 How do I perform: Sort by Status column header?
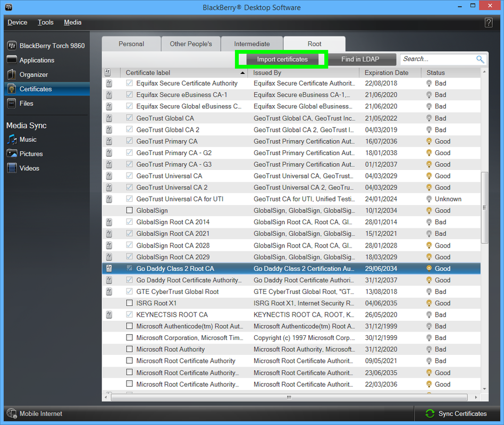[451, 73]
